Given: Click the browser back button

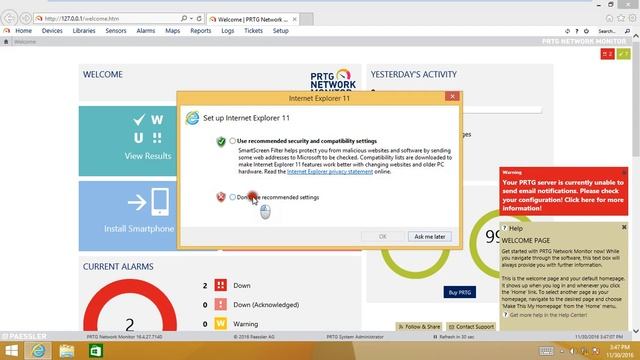Looking at the screenshot, I should pos(10,18).
